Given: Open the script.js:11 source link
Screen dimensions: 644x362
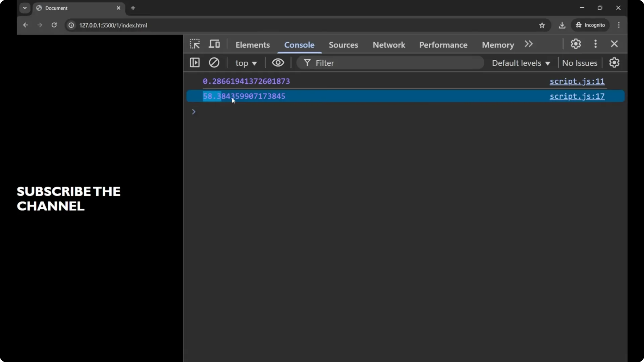Looking at the screenshot, I should pos(577,81).
